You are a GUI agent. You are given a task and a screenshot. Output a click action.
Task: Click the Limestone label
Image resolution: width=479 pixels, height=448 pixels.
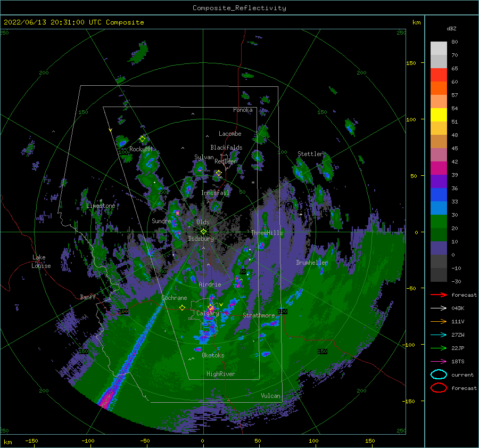(101, 206)
